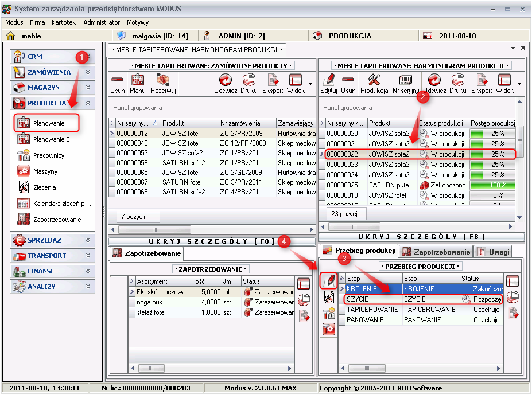Click UKRYJ SZCZEGÓŁY [F8] bar on left panel
The width and height of the screenshot is (532, 395).
click(x=212, y=241)
